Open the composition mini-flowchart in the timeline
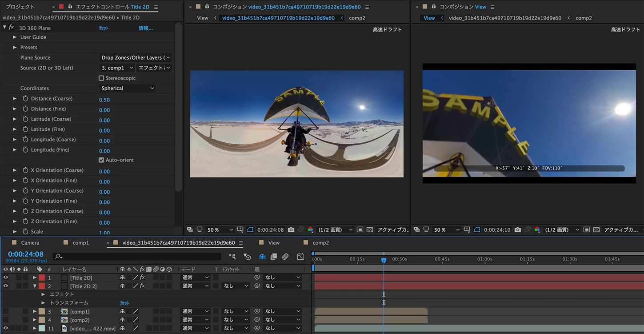644x334 pixels. pos(232,257)
